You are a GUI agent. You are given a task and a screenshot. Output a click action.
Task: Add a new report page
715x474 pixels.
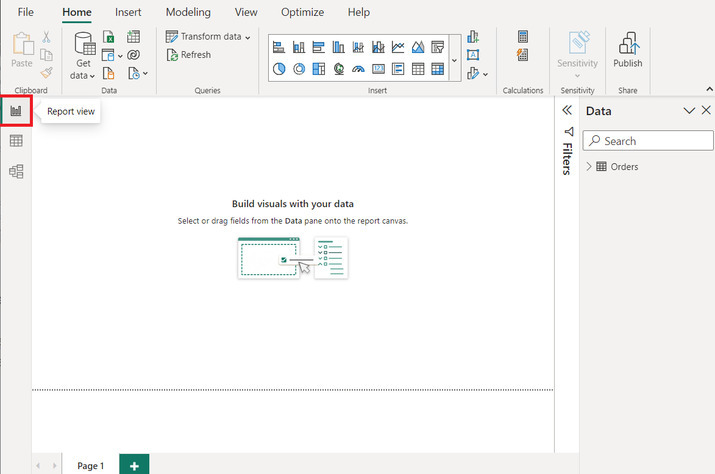point(134,465)
